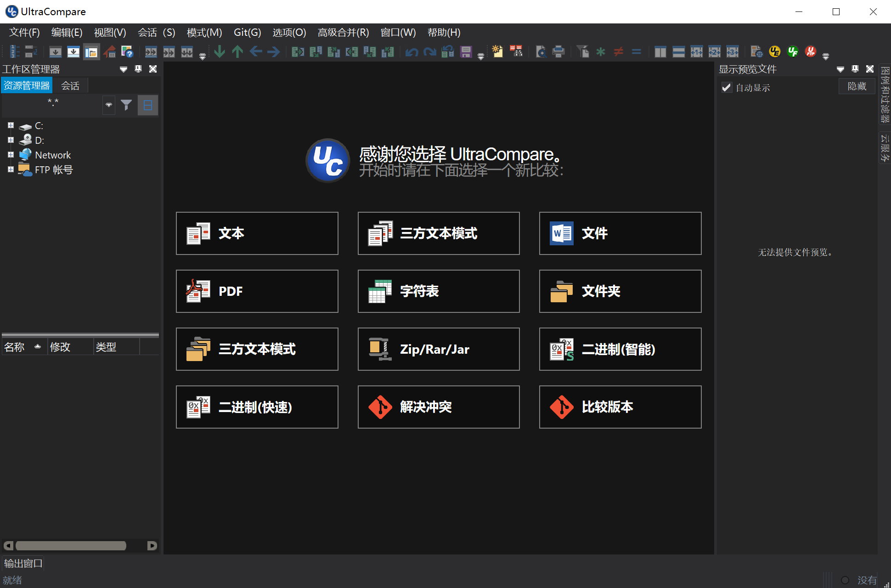Image resolution: width=891 pixels, height=588 pixels.
Task: Click the green up arrow previous-difference icon
Action: [237, 51]
